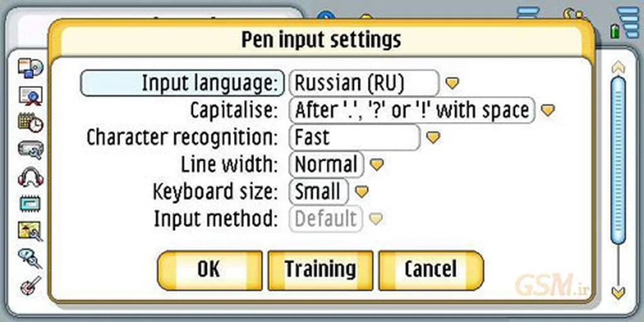Click the certificate ribbon icon in sidebar

click(x=30, y=96)
